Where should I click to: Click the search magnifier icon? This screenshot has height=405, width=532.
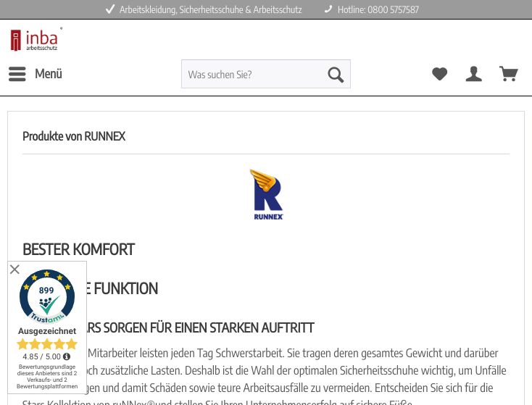pos(336,75)
